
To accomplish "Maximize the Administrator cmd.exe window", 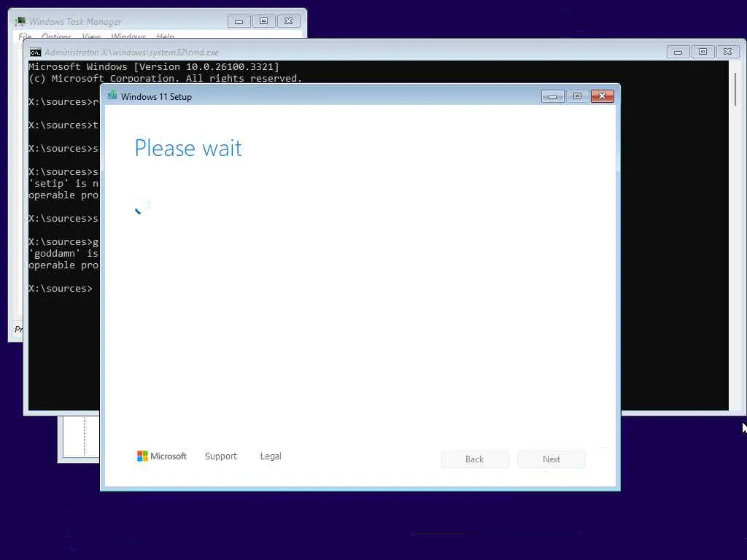I will tap(703, 52).
